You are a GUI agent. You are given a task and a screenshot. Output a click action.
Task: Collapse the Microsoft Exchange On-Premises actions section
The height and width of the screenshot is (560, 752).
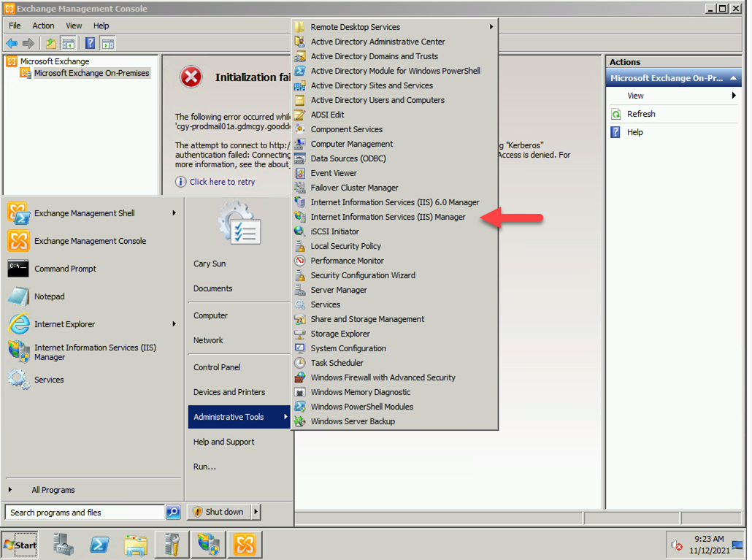[733, 78]
